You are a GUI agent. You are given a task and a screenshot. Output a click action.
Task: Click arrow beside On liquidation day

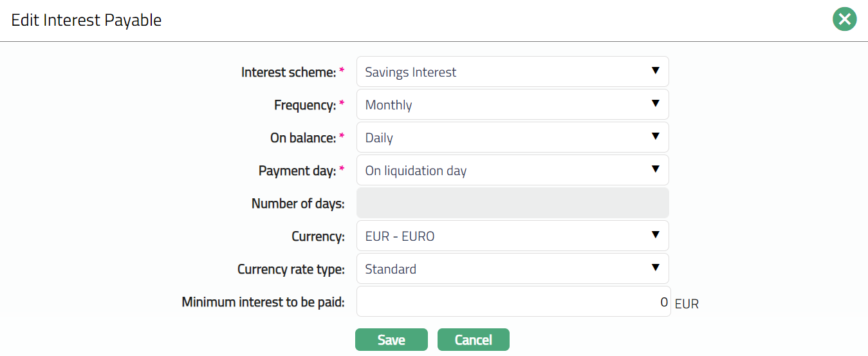pos(655,169)
